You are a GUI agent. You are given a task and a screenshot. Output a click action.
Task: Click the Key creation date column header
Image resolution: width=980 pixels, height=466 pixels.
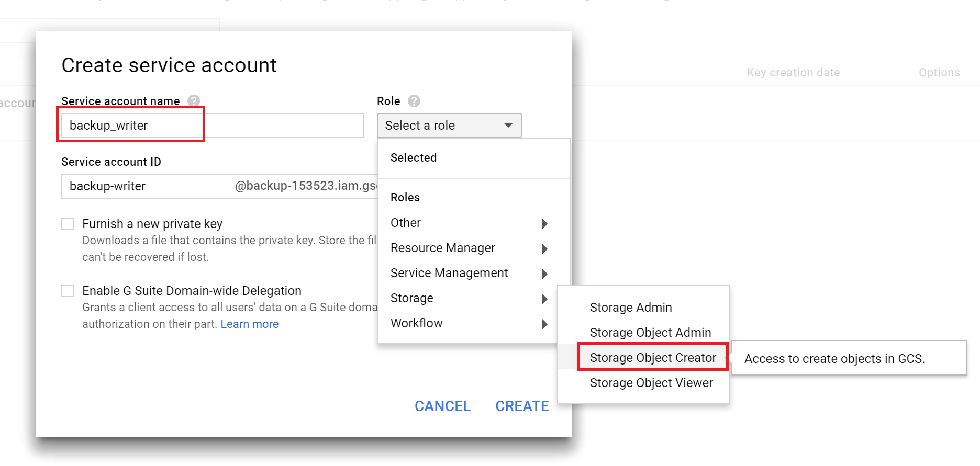point(793,73)
